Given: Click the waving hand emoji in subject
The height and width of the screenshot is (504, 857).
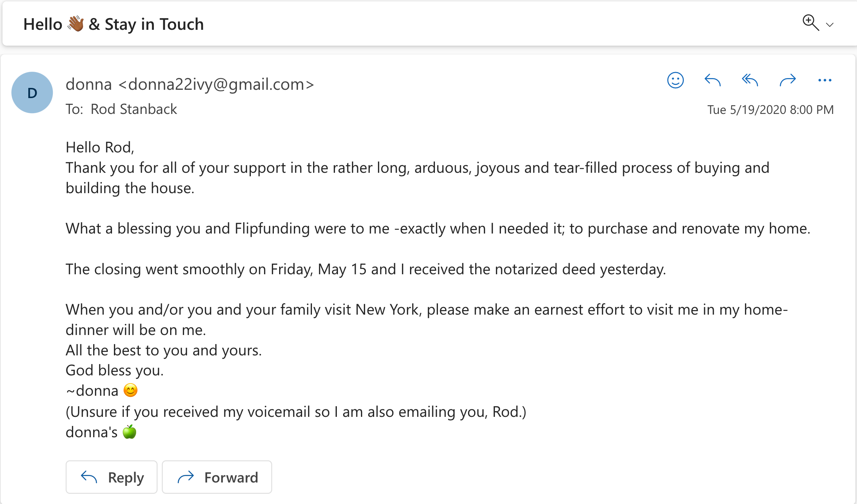Looking at the screenshot, I should point(75,24).
